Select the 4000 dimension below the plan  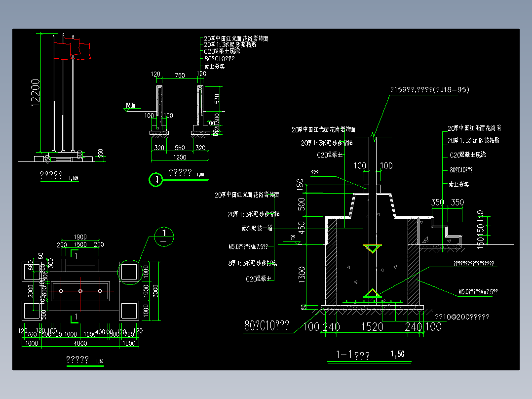pos(80,343)
